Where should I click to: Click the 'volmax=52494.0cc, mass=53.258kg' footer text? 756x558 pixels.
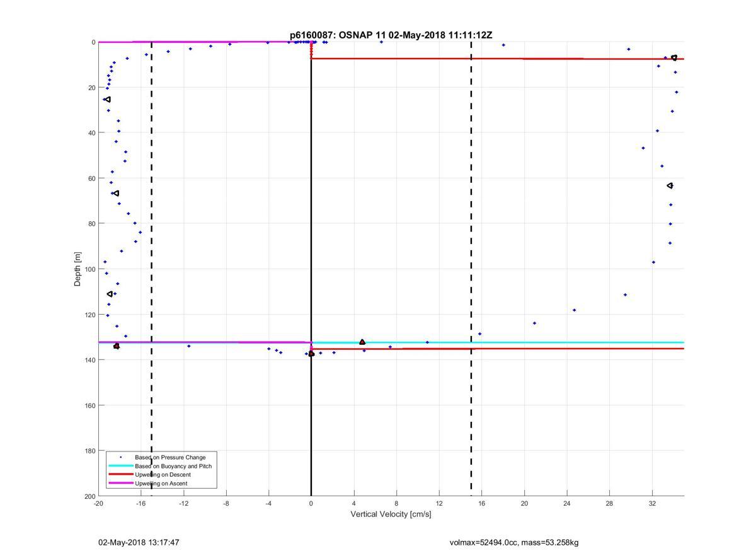(514, 542)
